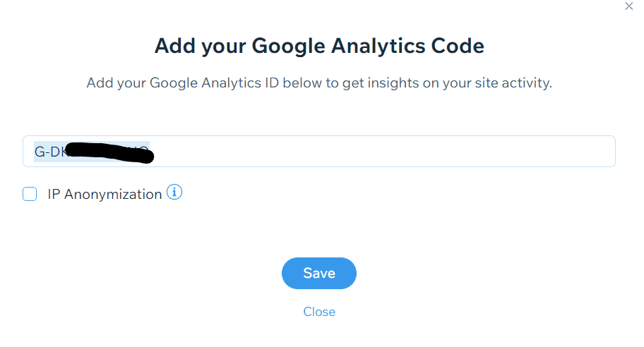Save the Google Analytics code

319,273
